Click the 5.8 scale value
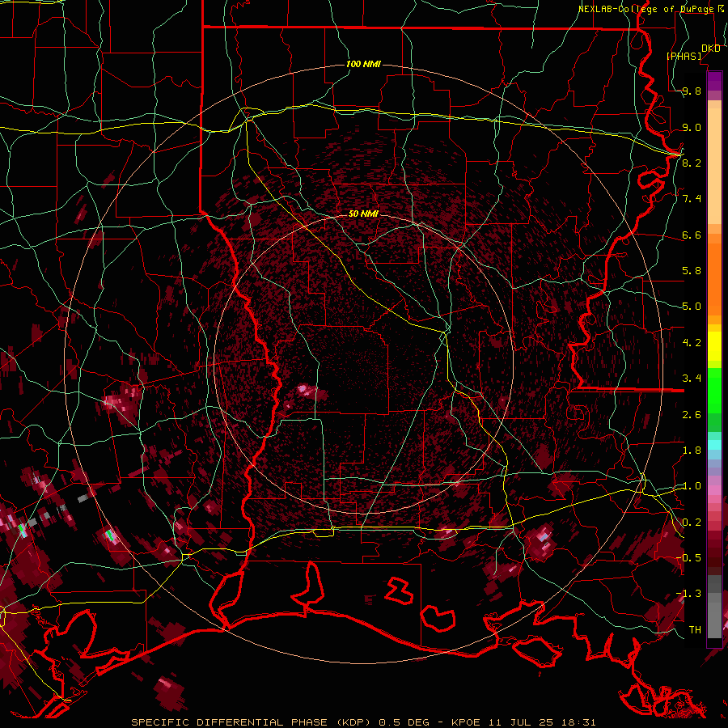This screenshot has width=728, height=728. pyautogui.click(x=692, y=271)
